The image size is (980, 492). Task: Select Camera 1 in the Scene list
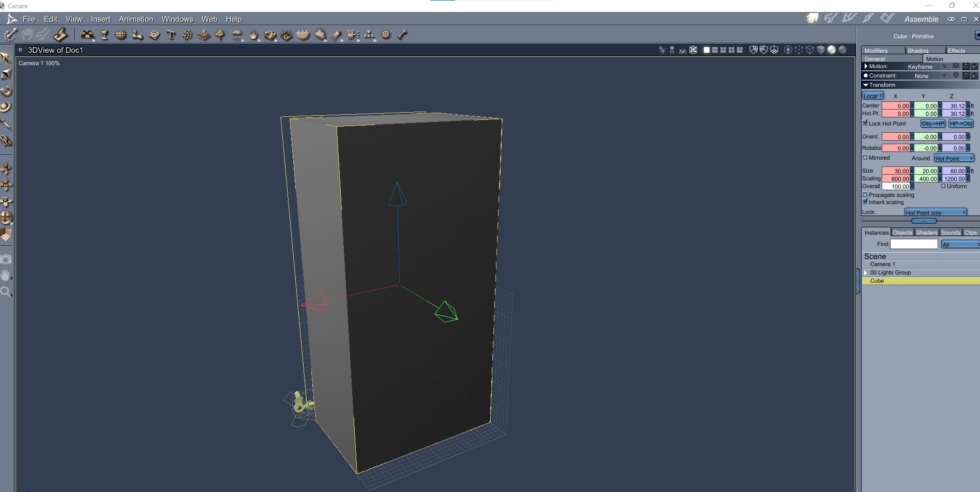click(x=921, y=264)
